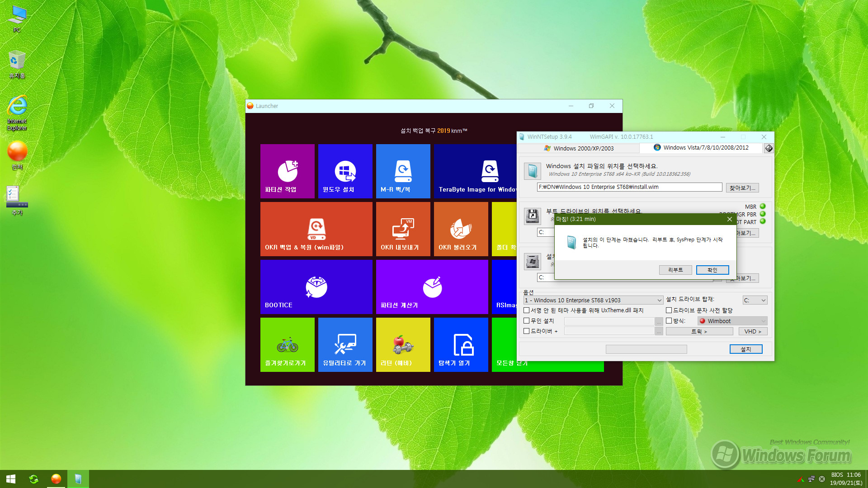Open the orange launcher ball desktop icon
This screenshot has height=488, width=868.
[17, 155]
